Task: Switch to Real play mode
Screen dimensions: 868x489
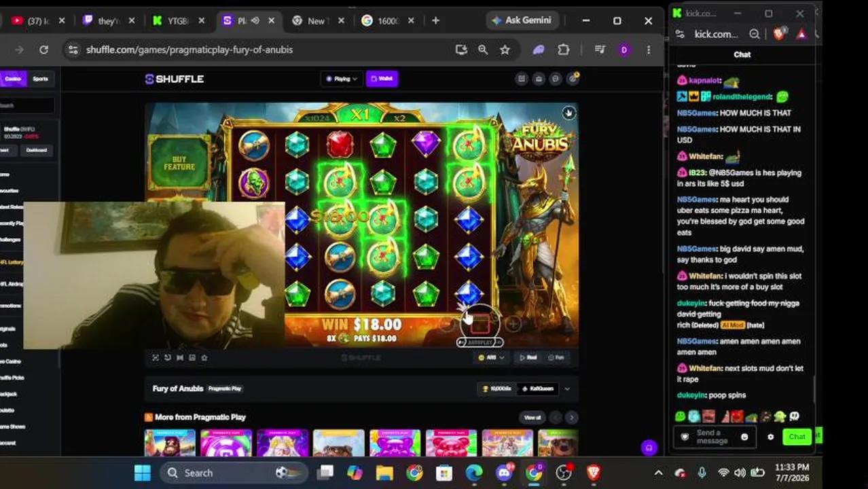Action: point(528,357)
